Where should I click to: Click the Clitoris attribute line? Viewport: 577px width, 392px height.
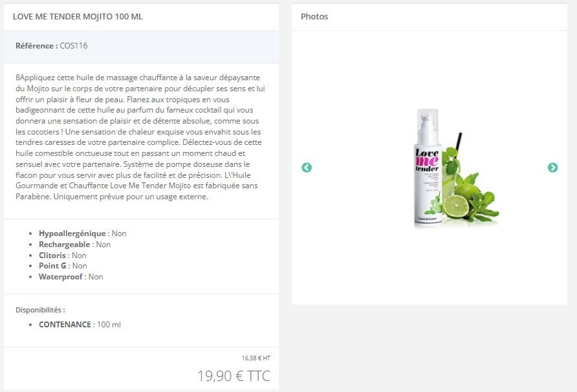(63, 255)
